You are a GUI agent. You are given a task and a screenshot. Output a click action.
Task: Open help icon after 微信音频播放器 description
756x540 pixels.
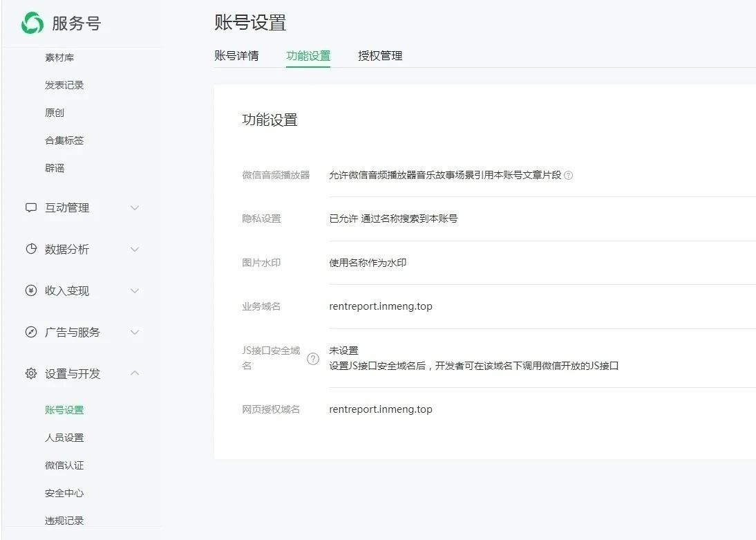[569, 175]
